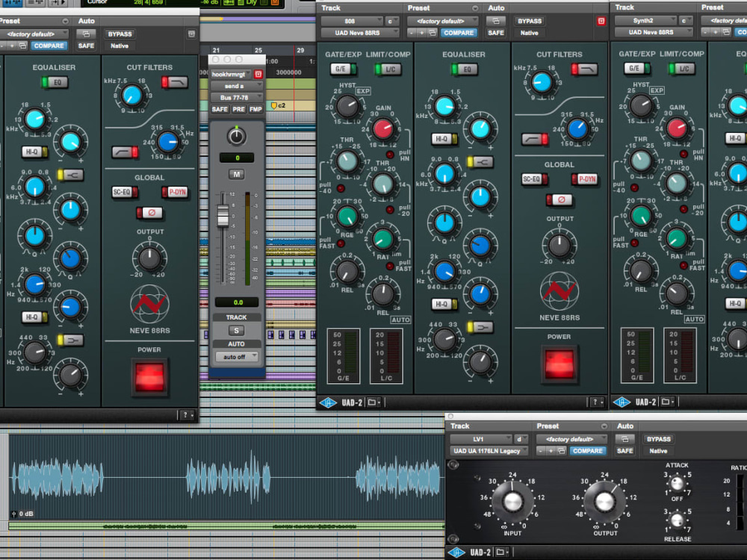Click the low-pass cut filter button in middle plugin
Viewport: 747px width, 560px height.
click(585, 69)
